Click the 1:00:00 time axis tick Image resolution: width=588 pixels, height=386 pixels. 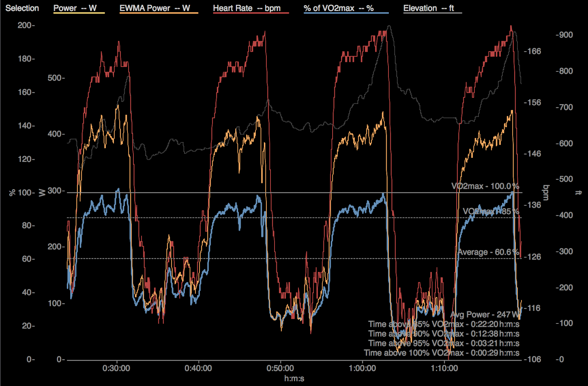coord(362,368)
